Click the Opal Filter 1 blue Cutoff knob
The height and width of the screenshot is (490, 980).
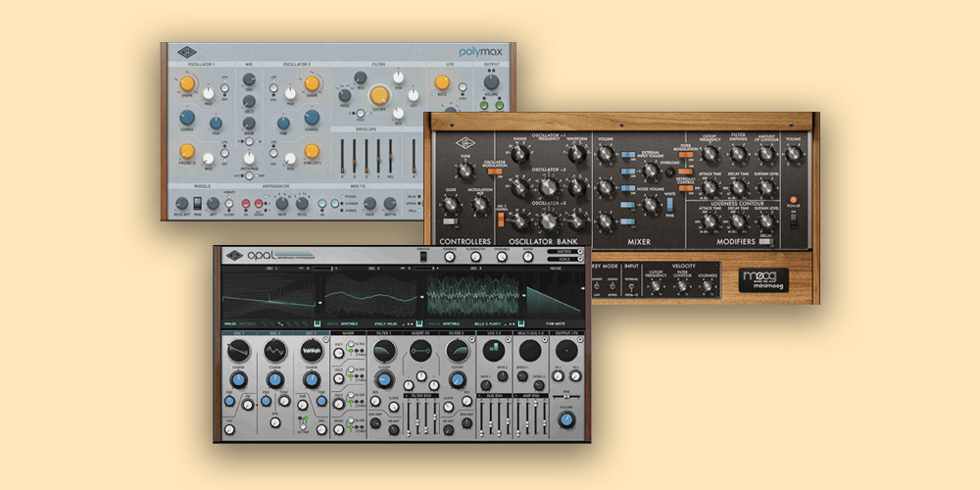(x=384, y=378)
